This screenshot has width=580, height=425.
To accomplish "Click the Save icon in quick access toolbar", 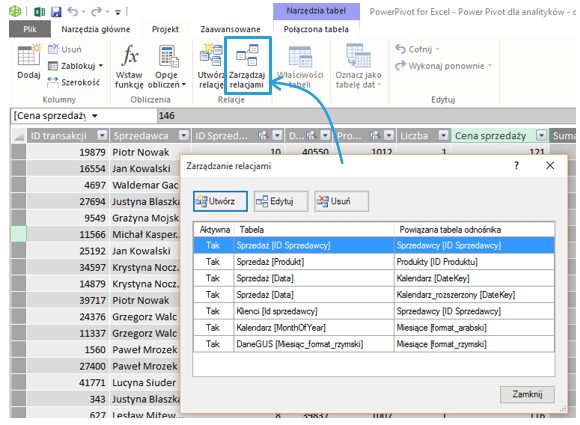I will (x=56, y=12).
